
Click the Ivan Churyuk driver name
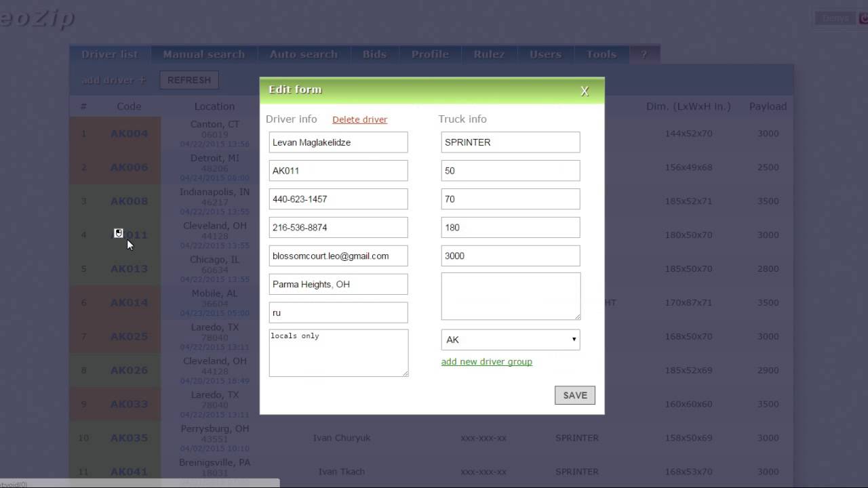click(342, 438)
